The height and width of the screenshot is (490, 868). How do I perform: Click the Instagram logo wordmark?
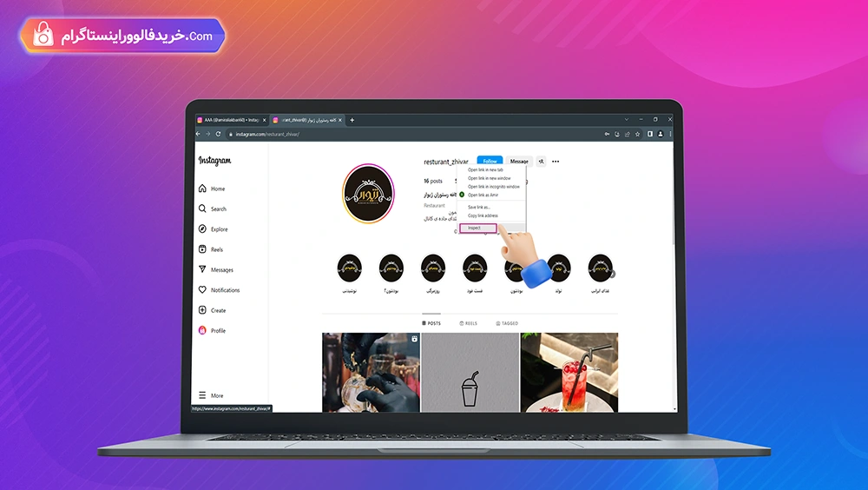[214, 161]
